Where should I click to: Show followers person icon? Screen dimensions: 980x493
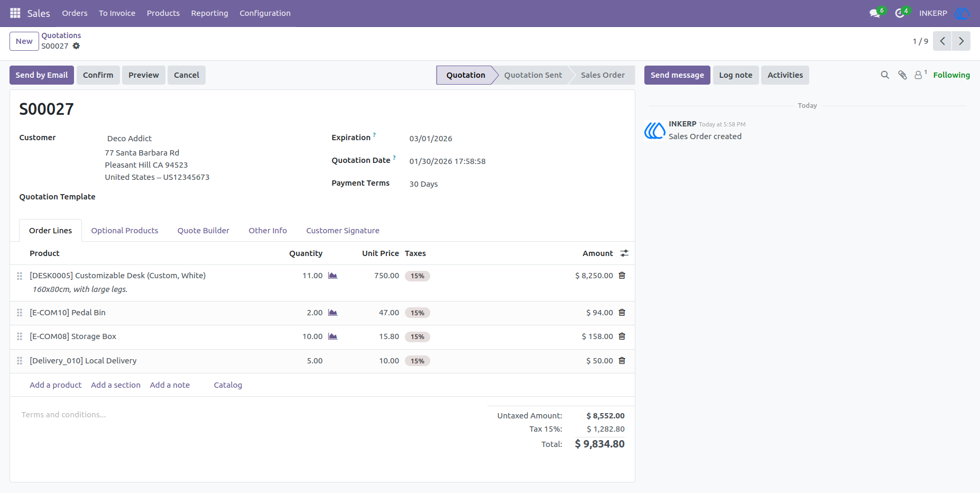tap(919, 75)
